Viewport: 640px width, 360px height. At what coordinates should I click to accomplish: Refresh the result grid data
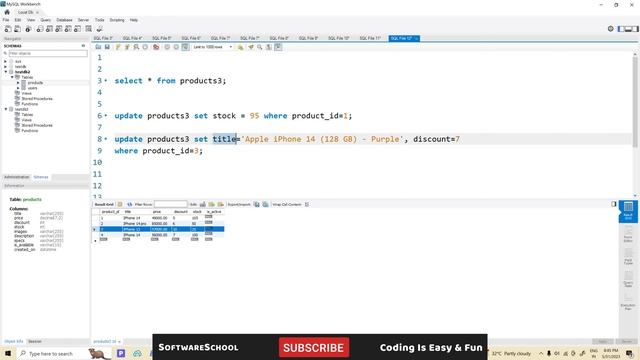129,204
